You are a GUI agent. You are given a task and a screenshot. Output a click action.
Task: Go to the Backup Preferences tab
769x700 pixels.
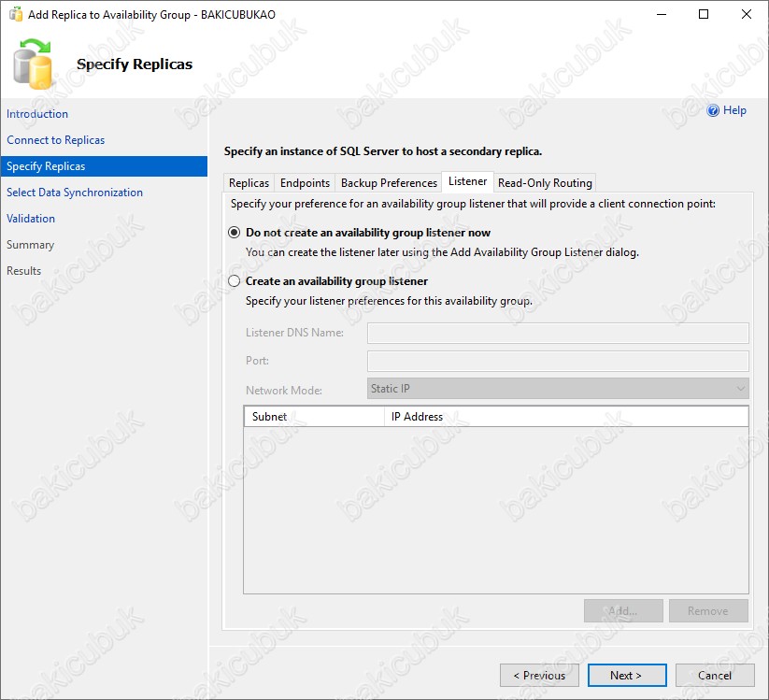point(389,183)
